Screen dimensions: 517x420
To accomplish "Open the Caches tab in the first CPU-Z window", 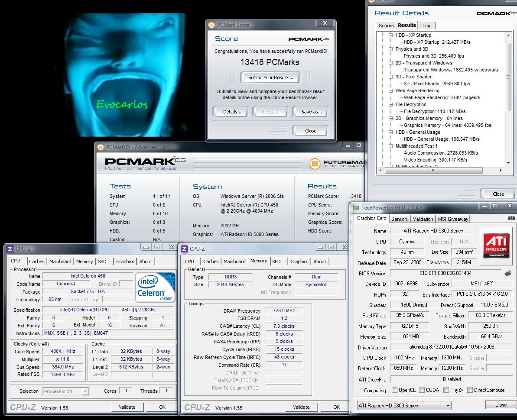I will (x=36, y=262).
